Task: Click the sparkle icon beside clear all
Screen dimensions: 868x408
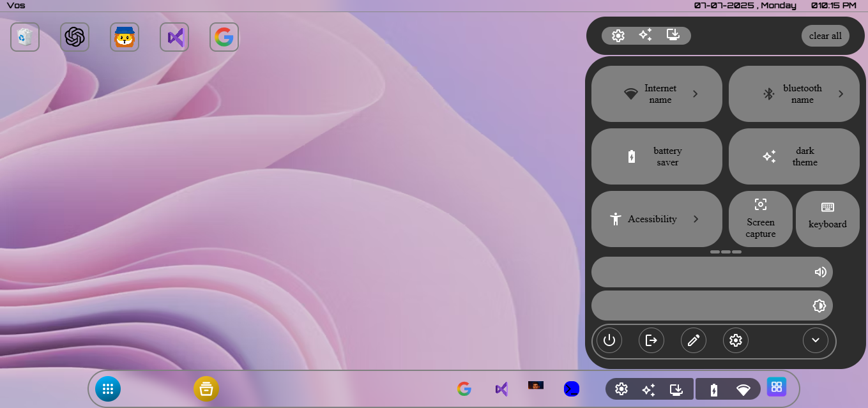Action: (645, 35)
